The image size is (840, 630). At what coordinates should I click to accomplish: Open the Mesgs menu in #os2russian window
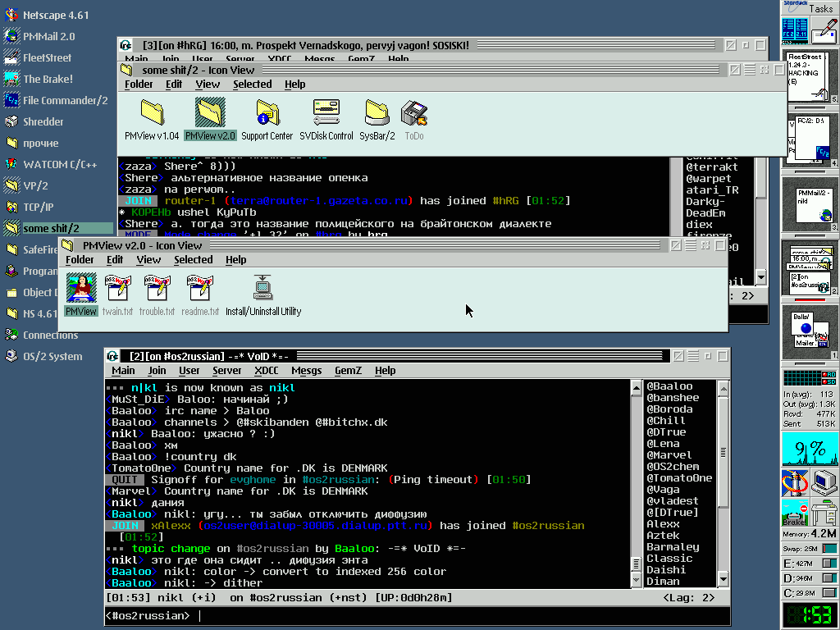pyautogui.click(x=307, y=371)
